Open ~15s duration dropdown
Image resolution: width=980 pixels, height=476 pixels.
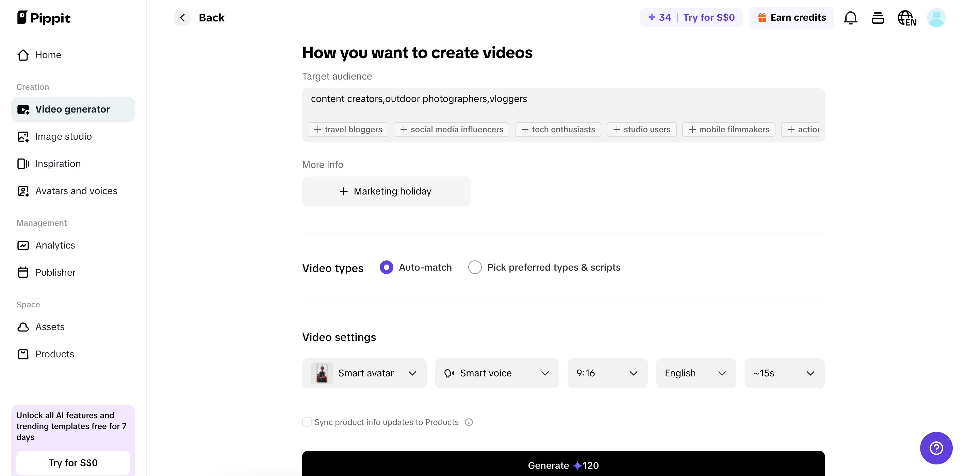tap(784, 373)
